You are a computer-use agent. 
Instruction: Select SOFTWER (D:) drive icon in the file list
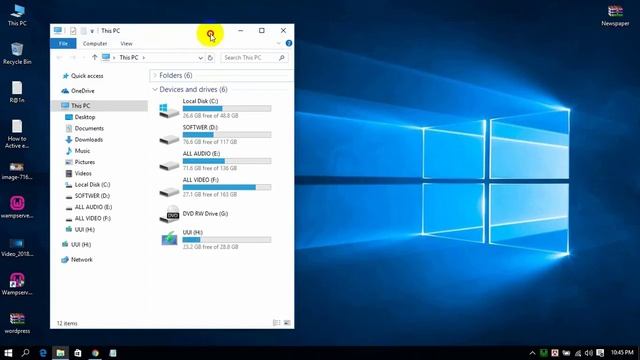[x=169, y=140]
